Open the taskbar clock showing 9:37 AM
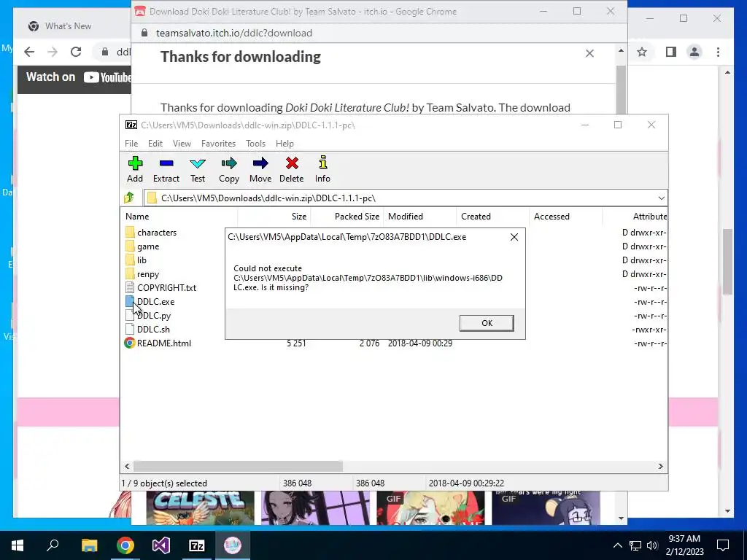This screenshot has width=747, height=560. 684,545
